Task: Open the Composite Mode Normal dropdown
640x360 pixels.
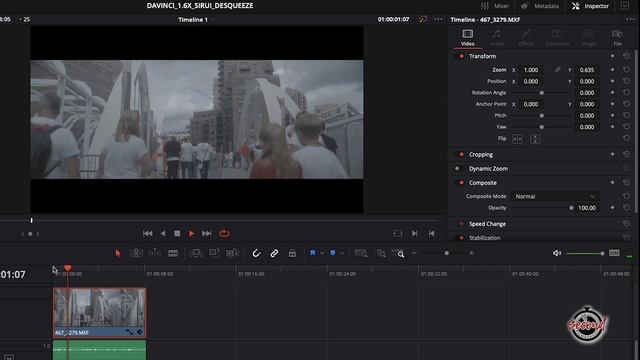Action: [556, 196]
